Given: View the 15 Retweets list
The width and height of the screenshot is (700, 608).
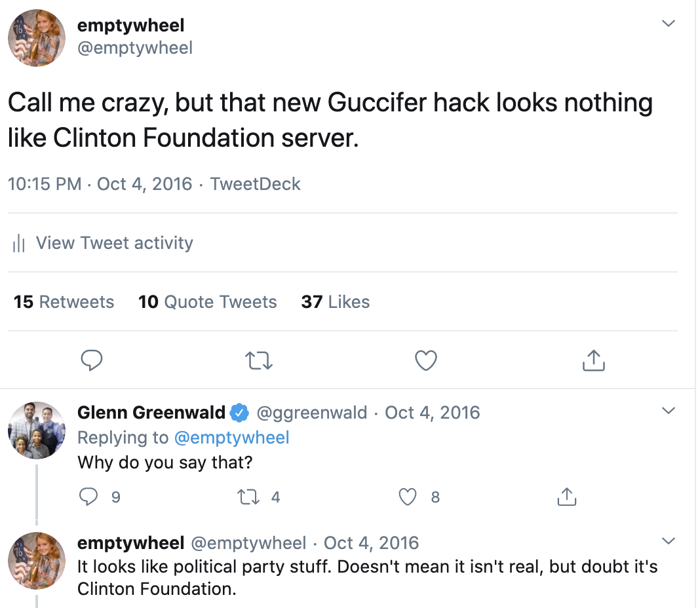Looking at the screenshot, I should 64,302.
